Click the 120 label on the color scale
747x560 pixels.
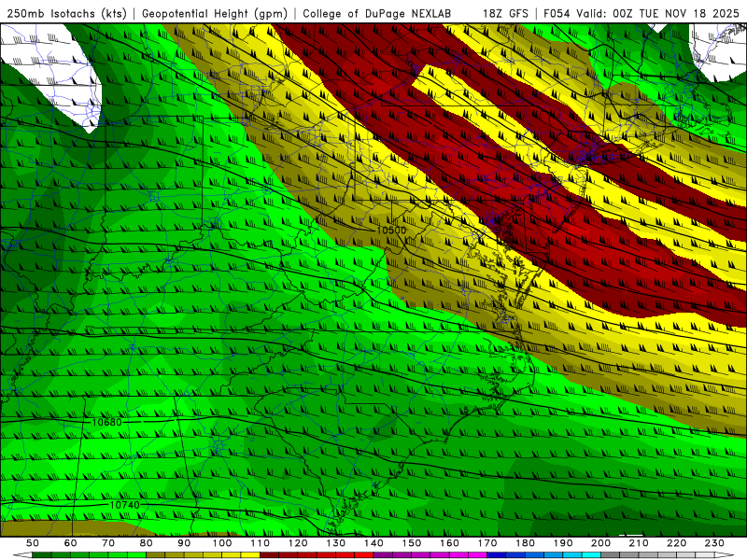click(x=298, y=543)
